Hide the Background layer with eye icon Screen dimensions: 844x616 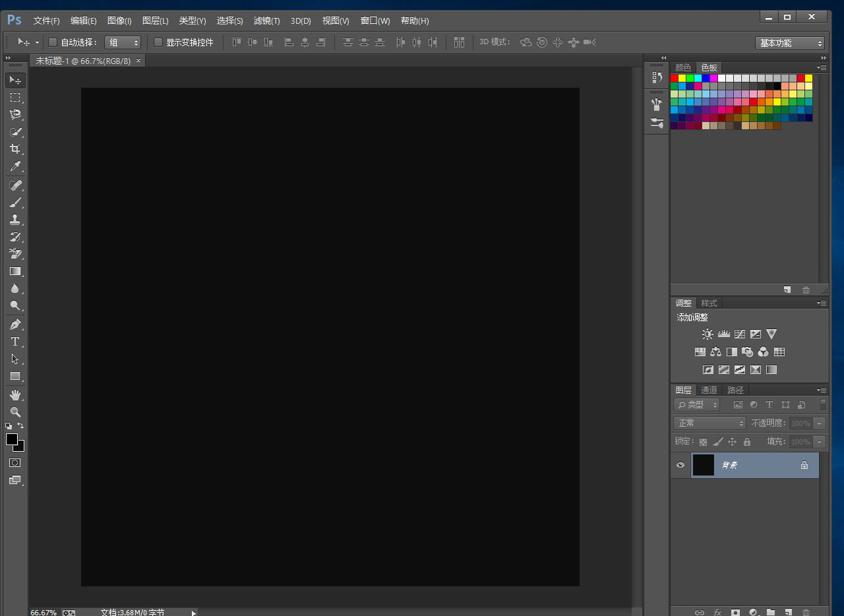[x=680, y=465]
